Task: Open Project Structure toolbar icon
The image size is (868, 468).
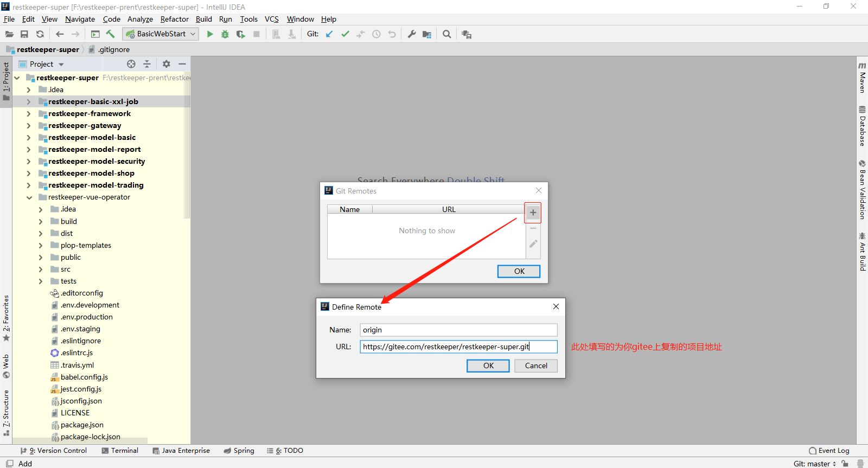Action: coord(427,34)
